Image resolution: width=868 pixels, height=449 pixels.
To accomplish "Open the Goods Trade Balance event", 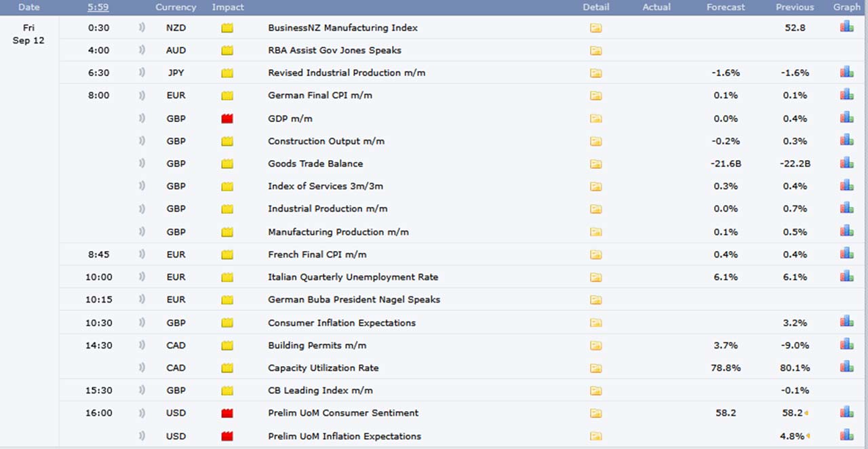I will point(315,163).
